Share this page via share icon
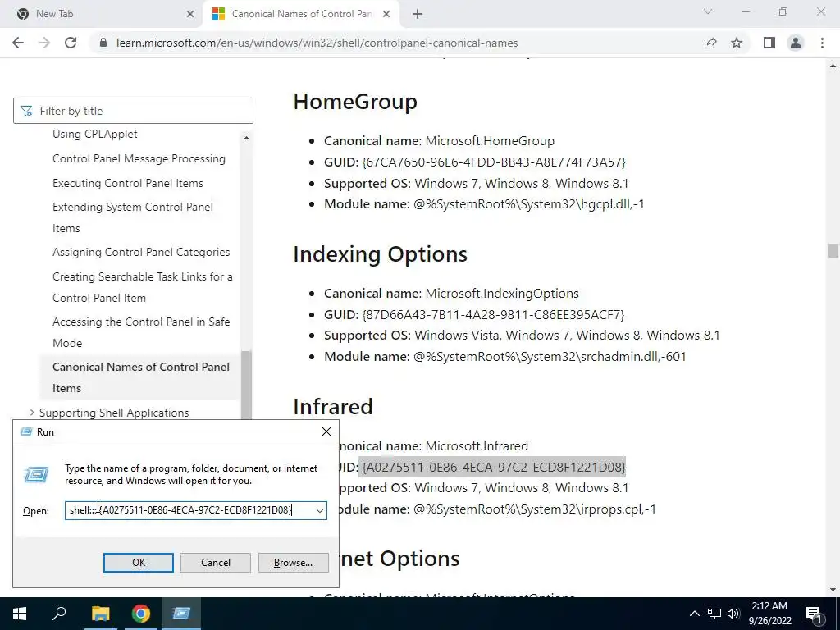The width and height of the screenshot is (840, 630). pos(710,43)
